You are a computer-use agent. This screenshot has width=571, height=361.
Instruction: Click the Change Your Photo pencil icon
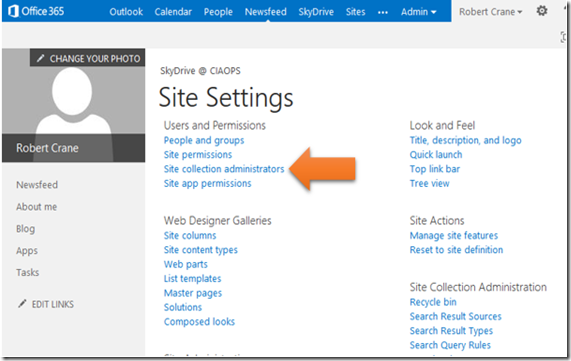pyautogui.click(x=40, y=58)
